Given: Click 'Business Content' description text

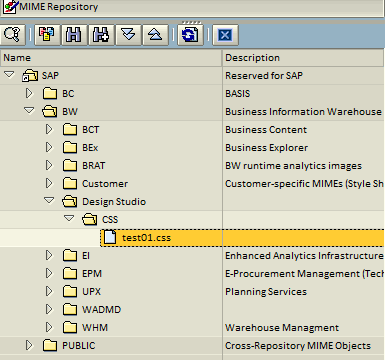Looking at the screenshot, I should point(266,130).
